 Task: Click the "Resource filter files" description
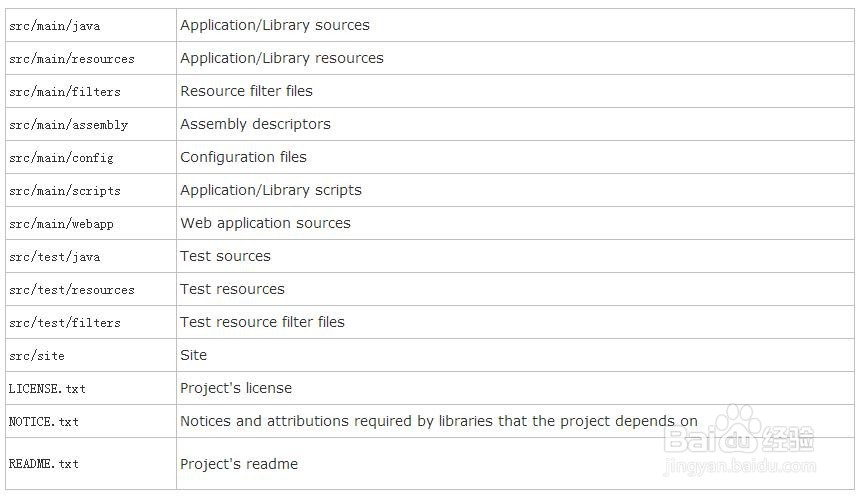pos(246,91)
